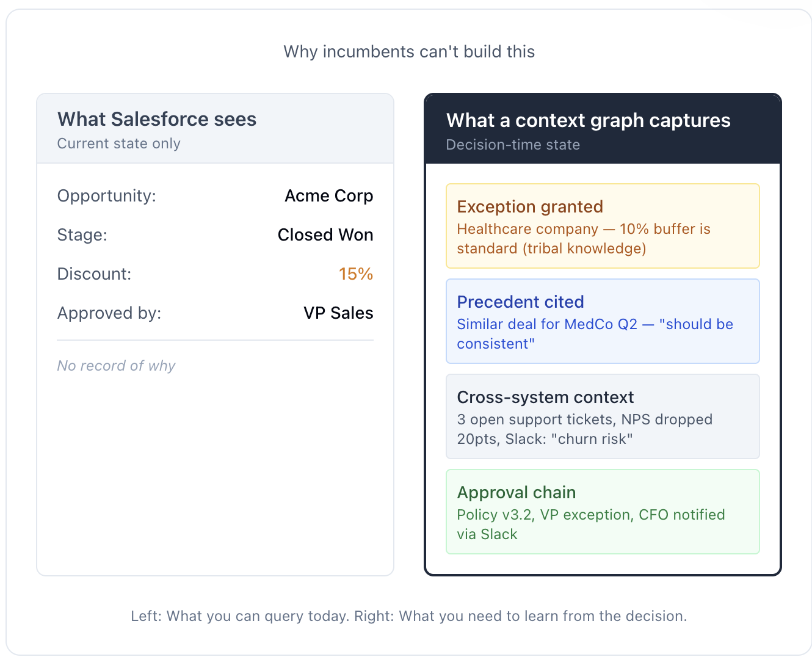Select the "What Salesforce sees" heading

point(157,119)
